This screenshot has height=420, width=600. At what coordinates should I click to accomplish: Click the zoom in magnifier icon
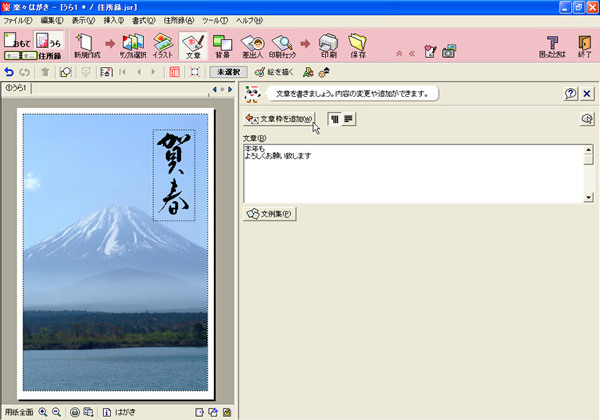pos(43,412)
